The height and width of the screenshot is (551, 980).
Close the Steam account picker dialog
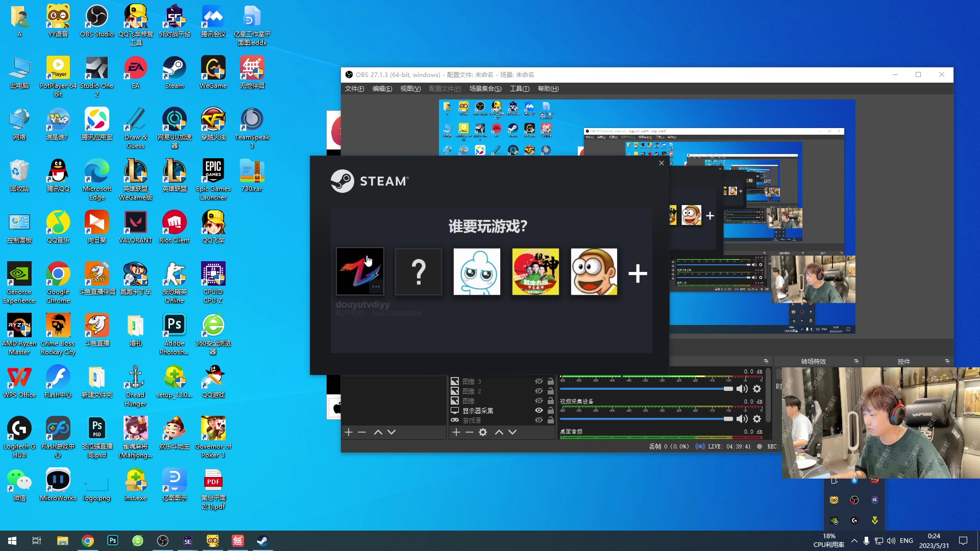[x=661, y=163]
